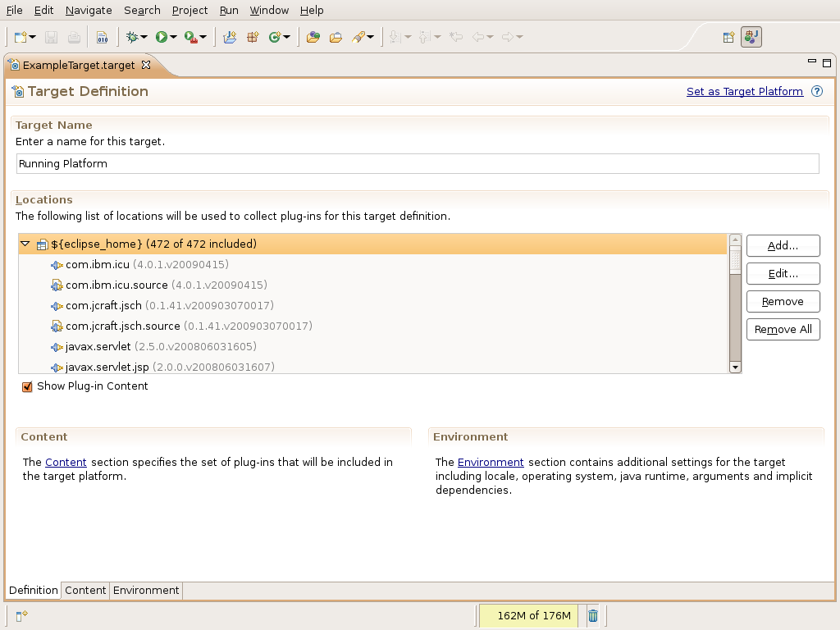Click the help question mark icon
The width and height of the screenshot is (840, 630).
tap(817, 91)
